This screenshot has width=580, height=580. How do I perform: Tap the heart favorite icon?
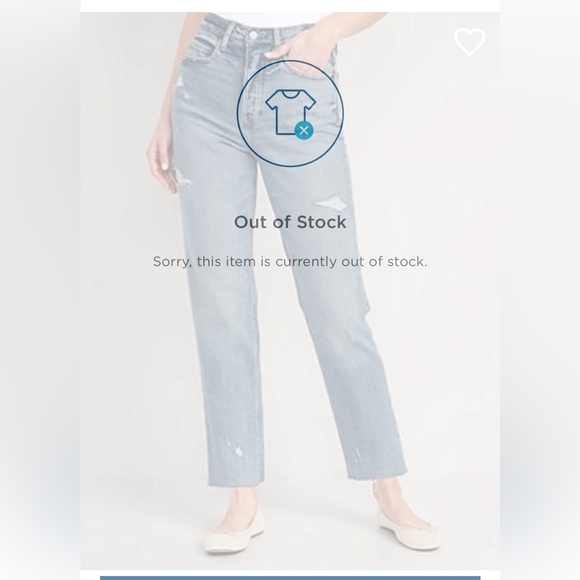[x=469, y=41]
